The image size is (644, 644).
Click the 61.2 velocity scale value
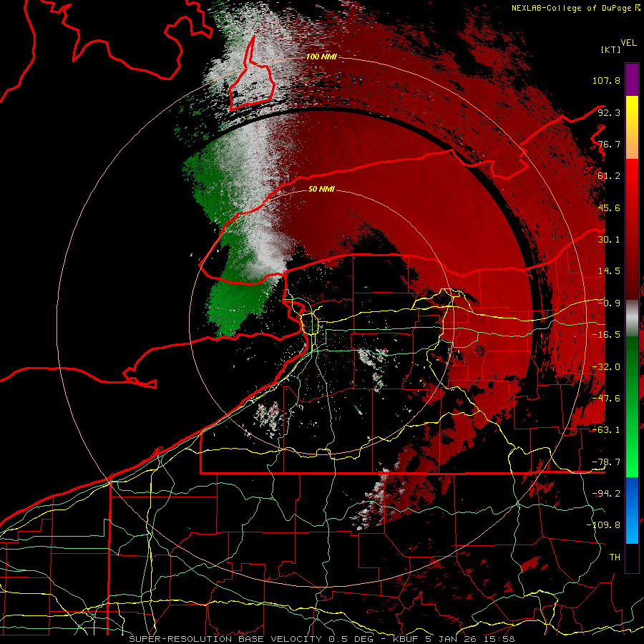click(x=609, y=176)
